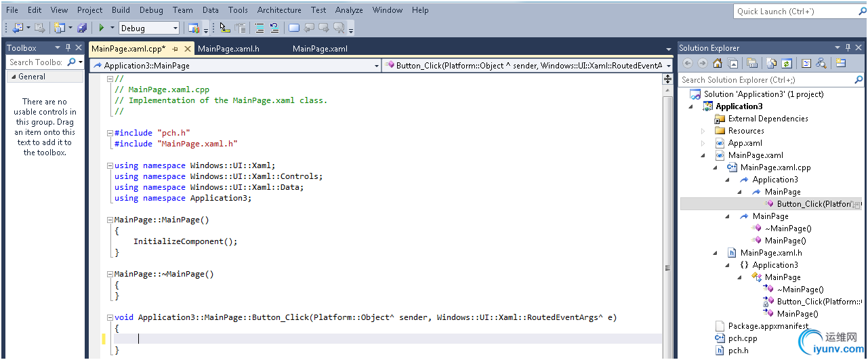Expand the App.xaml node
The image size is (868, 360).
(703, 143)
